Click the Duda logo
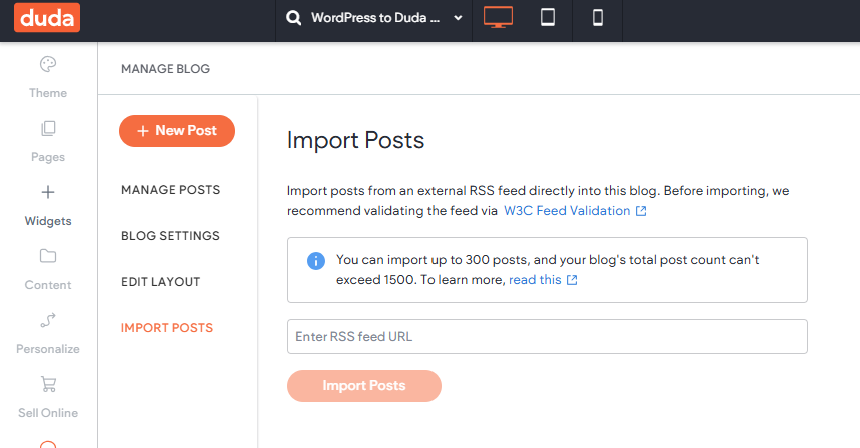This screenshot has height=448, width=860. (47, 18)
